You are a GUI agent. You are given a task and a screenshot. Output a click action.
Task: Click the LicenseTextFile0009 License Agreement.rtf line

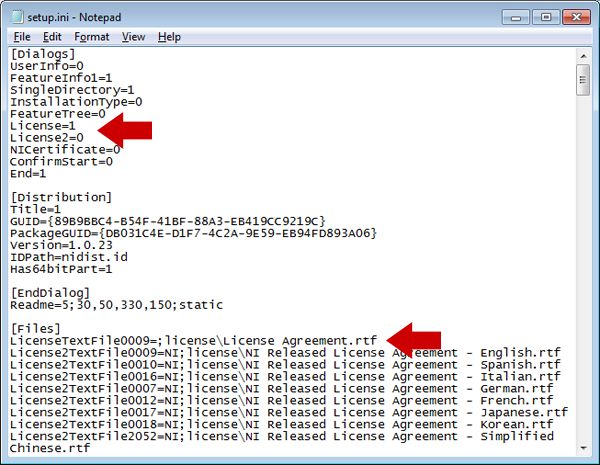pos(193,341)
